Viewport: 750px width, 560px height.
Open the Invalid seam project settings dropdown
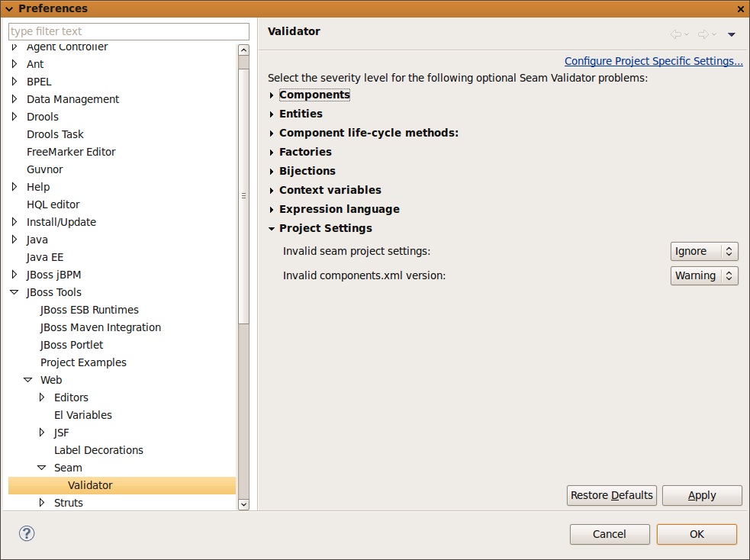coord(704,251)
